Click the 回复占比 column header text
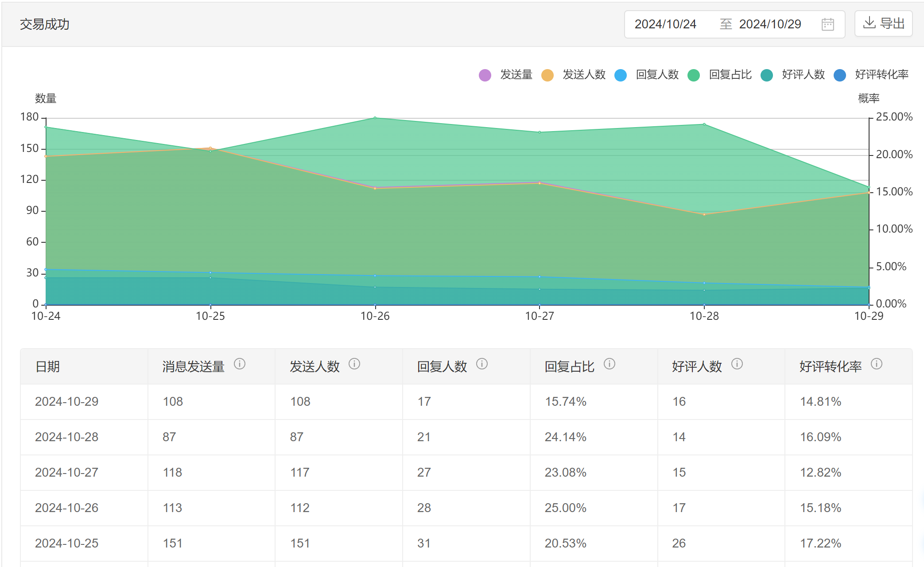The width and height of the screenshot is (924, 567). click(569, 366)
